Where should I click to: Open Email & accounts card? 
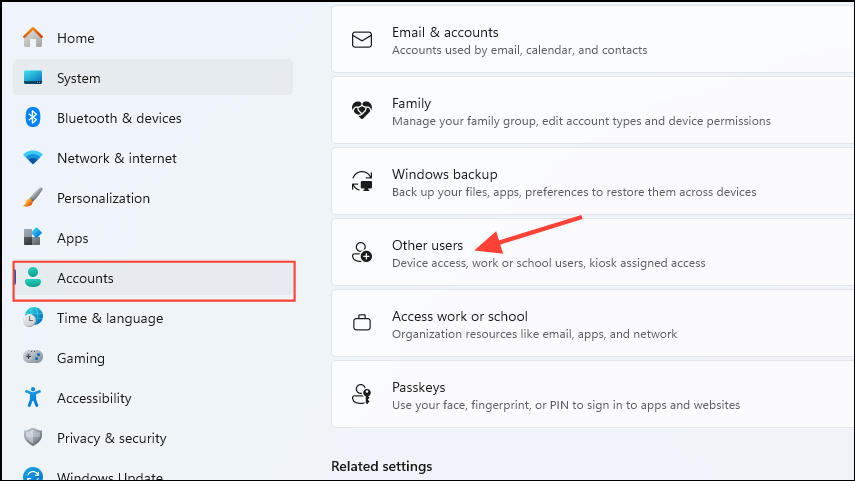click(x=593, y=39)
